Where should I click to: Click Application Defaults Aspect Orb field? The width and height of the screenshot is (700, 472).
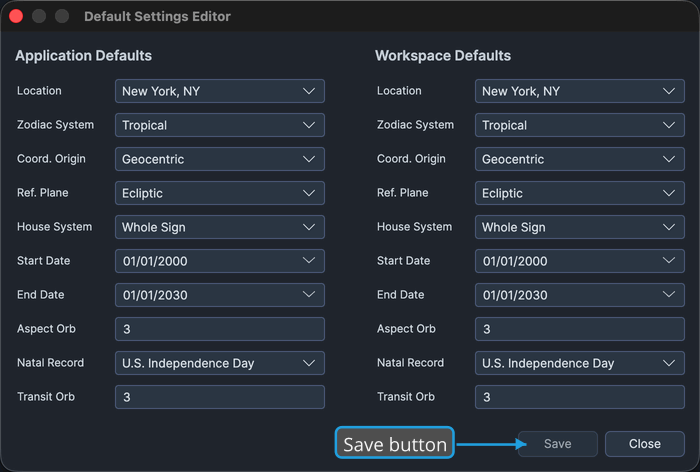tap(220, 329)
